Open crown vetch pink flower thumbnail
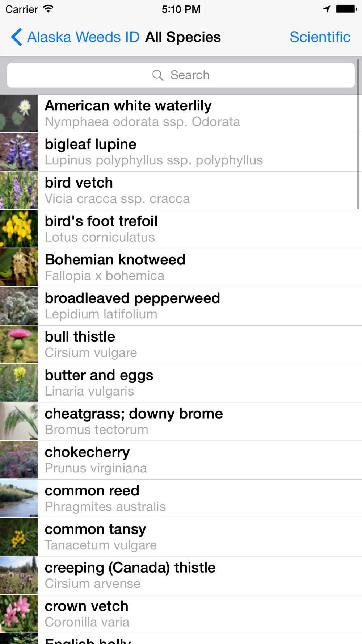362x644 pixels. click(19, 614)
